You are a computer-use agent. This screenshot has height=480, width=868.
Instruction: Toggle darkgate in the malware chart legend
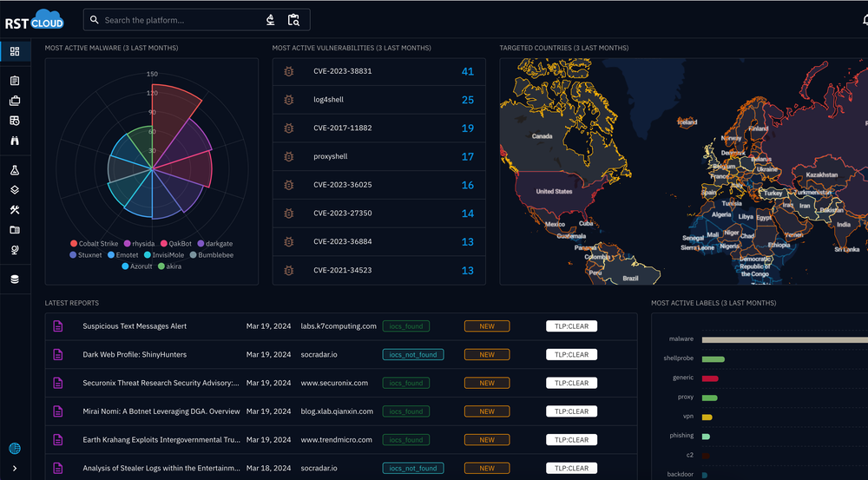(x=214, y=244)
